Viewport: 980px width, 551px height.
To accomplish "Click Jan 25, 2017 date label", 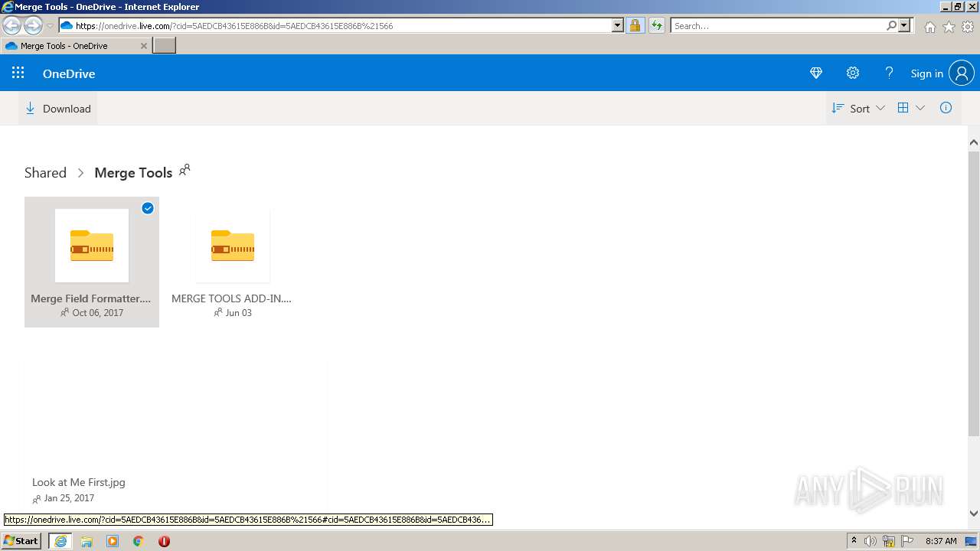I will click(69, 498).
